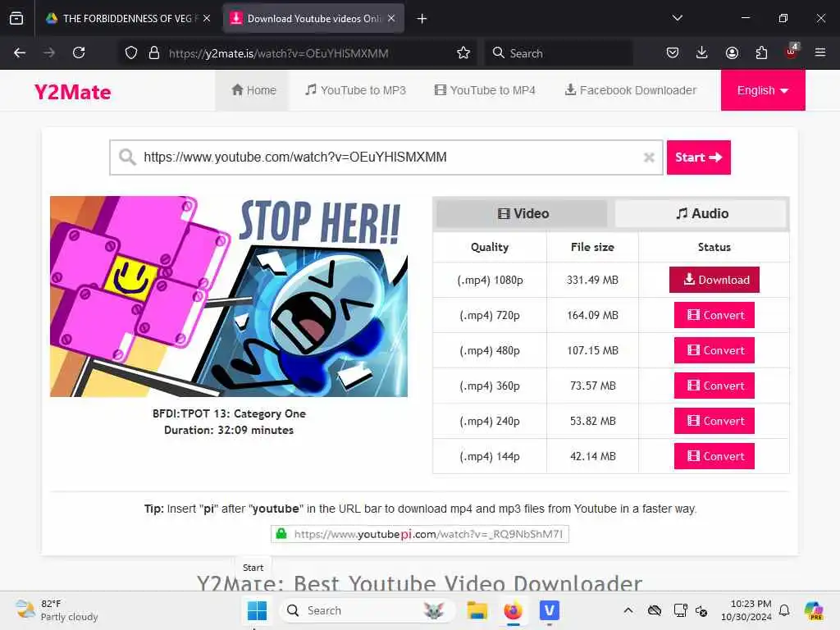
Task: Open Copilot preview icon in taskbar
Action: (815, 610)
